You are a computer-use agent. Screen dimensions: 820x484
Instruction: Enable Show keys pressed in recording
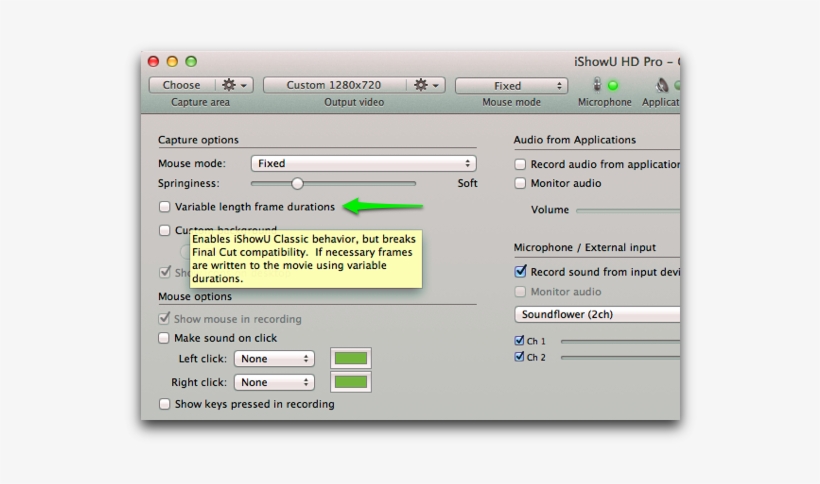coord(165,404)
